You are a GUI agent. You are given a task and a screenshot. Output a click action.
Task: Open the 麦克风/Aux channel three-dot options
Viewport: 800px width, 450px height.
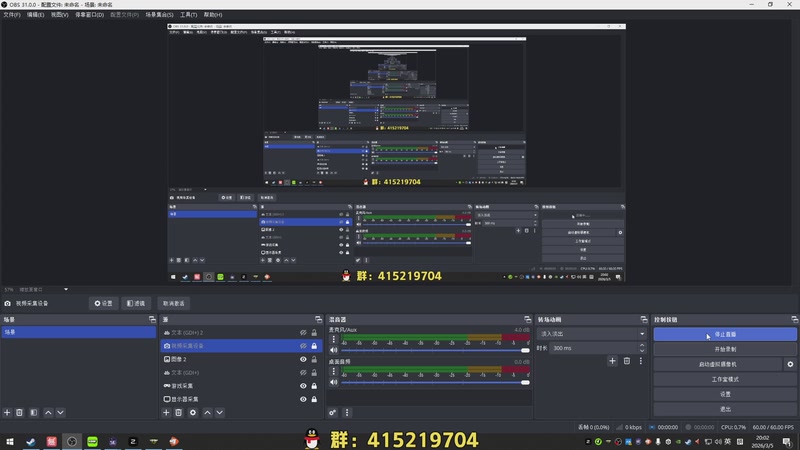tap(334, 339)
